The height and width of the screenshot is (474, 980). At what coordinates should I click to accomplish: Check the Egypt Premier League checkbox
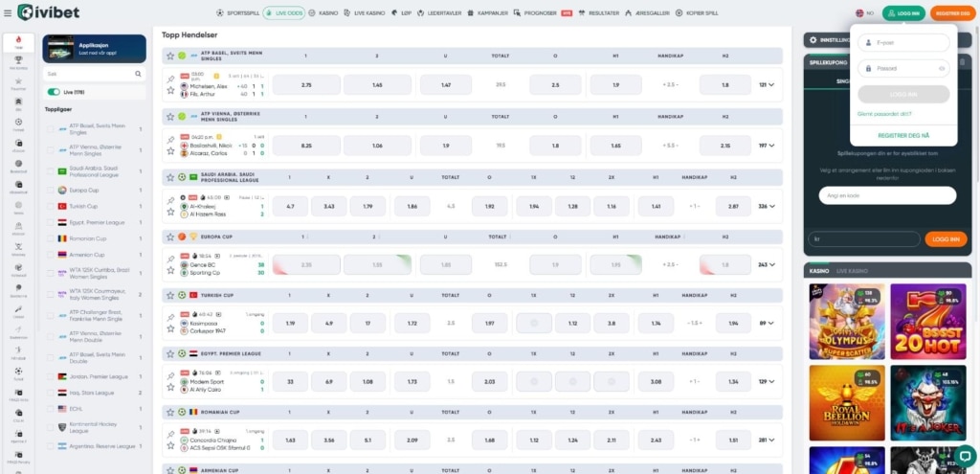(50, 222)
